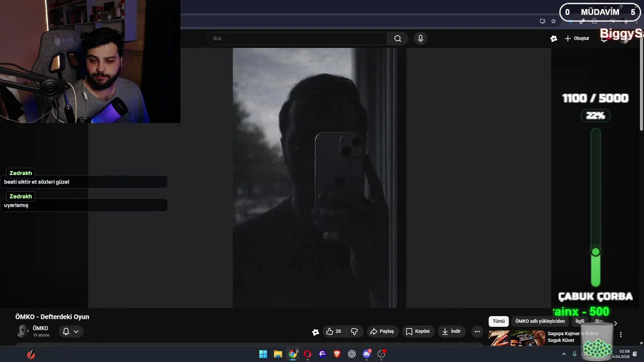Like the video with thumbs up
Image resolution: width=644 pixels, height=362 pixels.
[x=333, y=331]
